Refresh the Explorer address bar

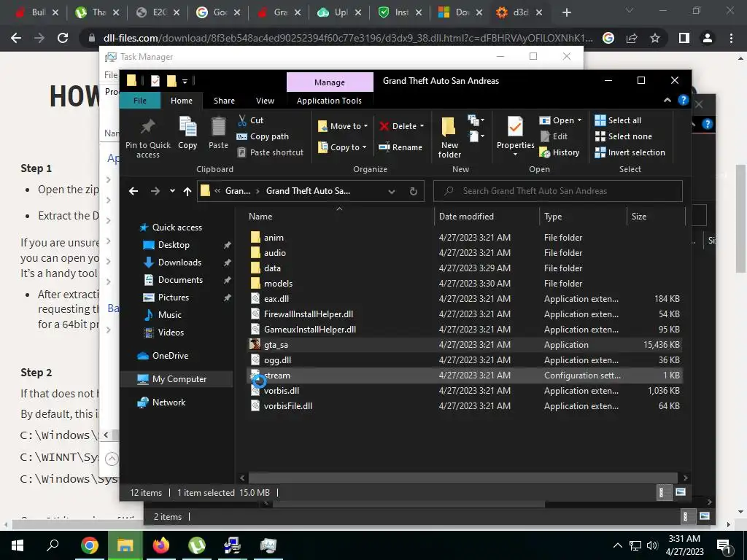pyautogui.click(x=414, y=191)
